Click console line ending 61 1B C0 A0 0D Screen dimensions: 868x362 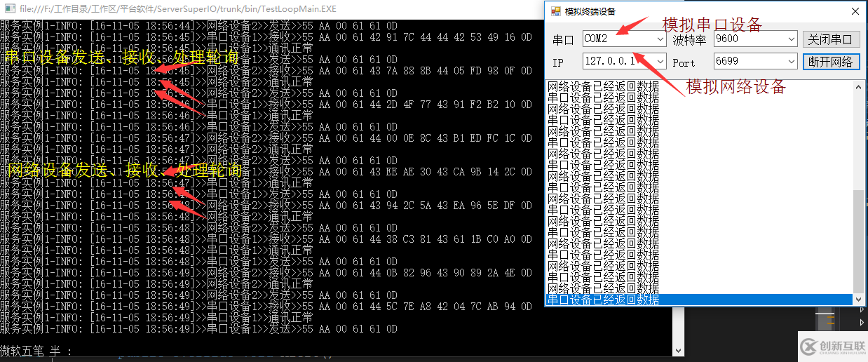coord(266,239)
